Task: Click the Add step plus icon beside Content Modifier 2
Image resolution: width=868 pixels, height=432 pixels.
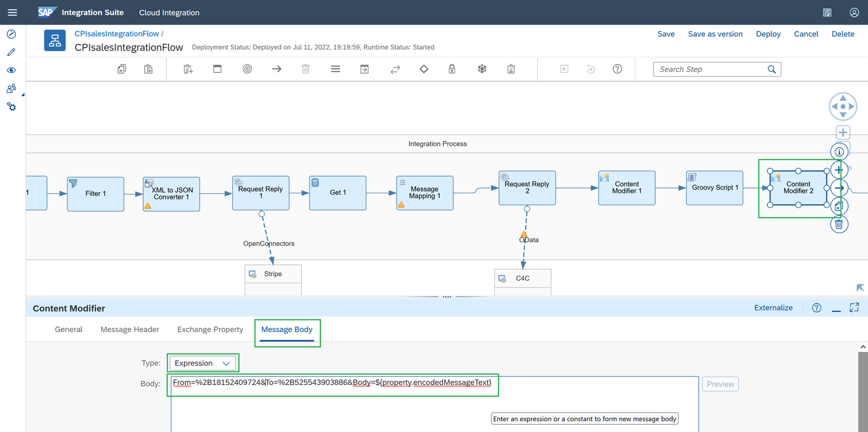Action: [838, 169]
